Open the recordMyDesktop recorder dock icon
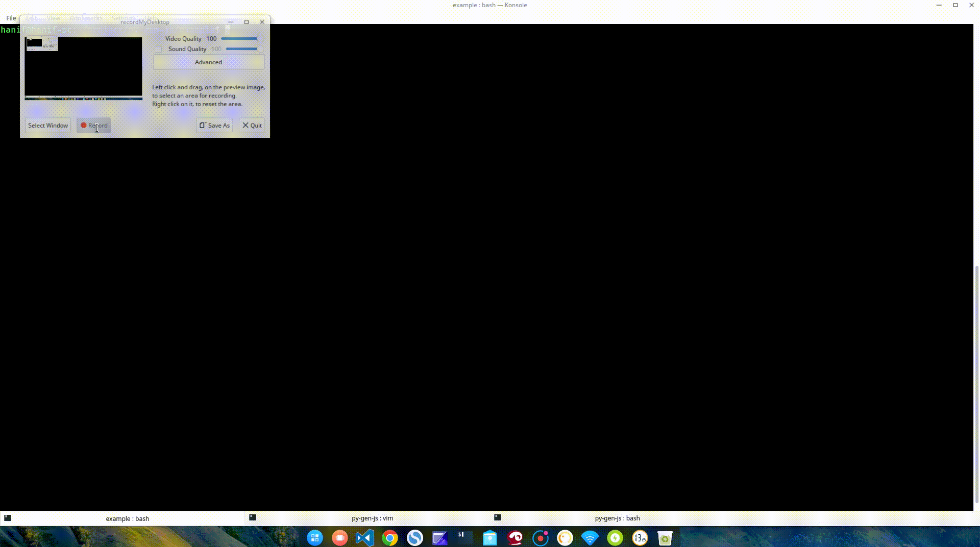 pyautogui.click(x=540, y=538)
